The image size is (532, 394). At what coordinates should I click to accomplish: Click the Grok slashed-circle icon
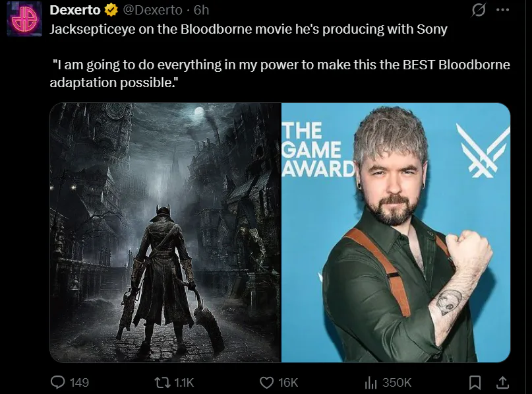479,10
